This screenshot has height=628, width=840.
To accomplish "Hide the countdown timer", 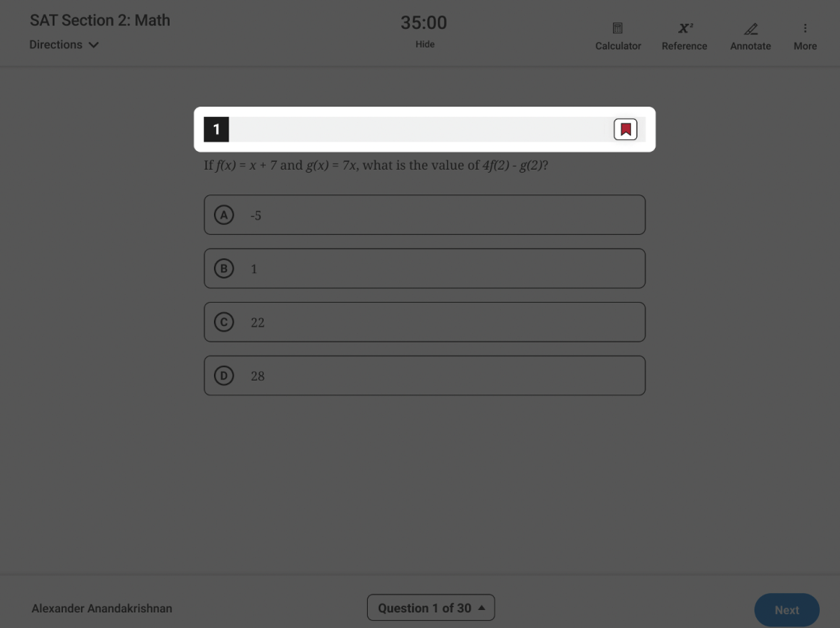I will click(425, 44).
